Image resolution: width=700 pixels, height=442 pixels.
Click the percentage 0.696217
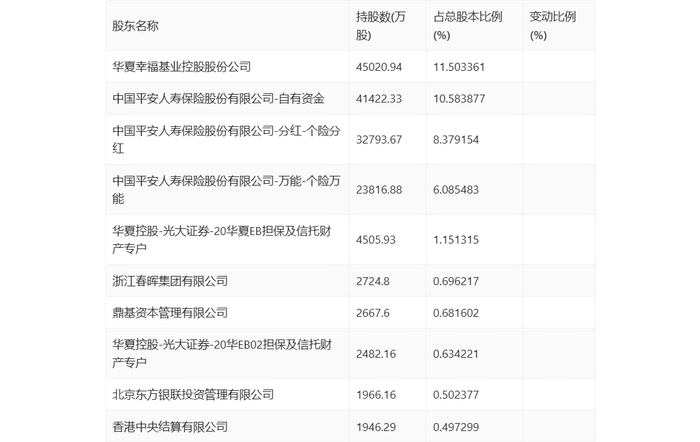click(x=456, y=281)
